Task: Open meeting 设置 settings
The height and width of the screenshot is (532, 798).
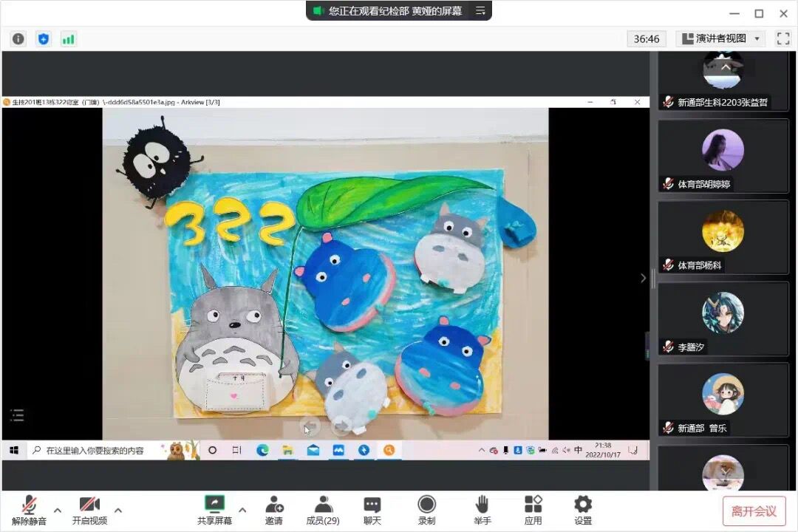Action: (583, 510)
